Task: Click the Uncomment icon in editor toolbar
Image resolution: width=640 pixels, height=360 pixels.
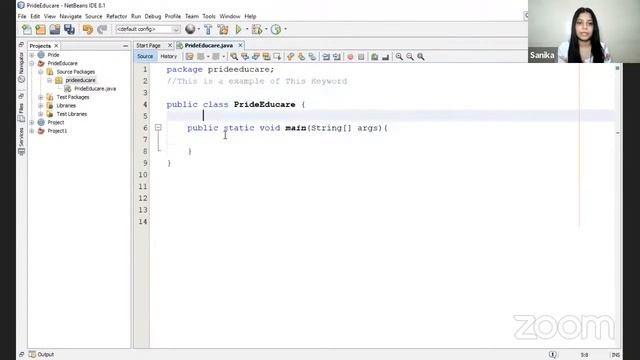Action: coord(385,57)
